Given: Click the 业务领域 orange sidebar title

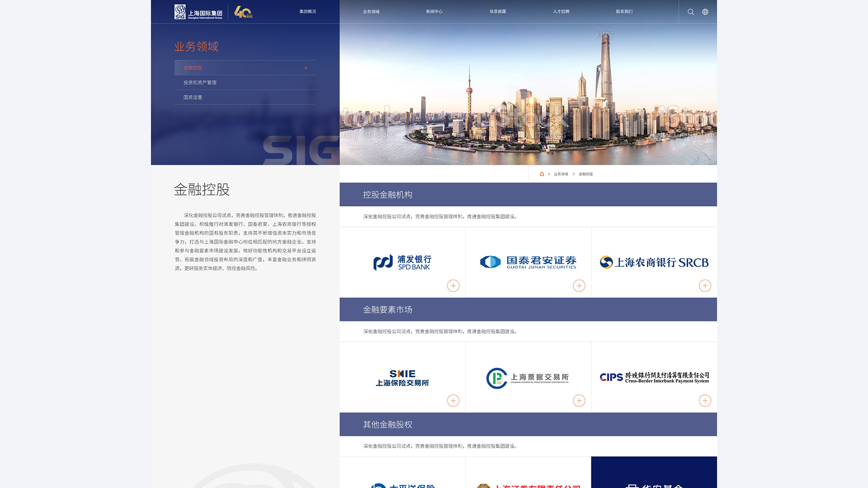Looking at the screenshot, I should click(x=196, y=46).
